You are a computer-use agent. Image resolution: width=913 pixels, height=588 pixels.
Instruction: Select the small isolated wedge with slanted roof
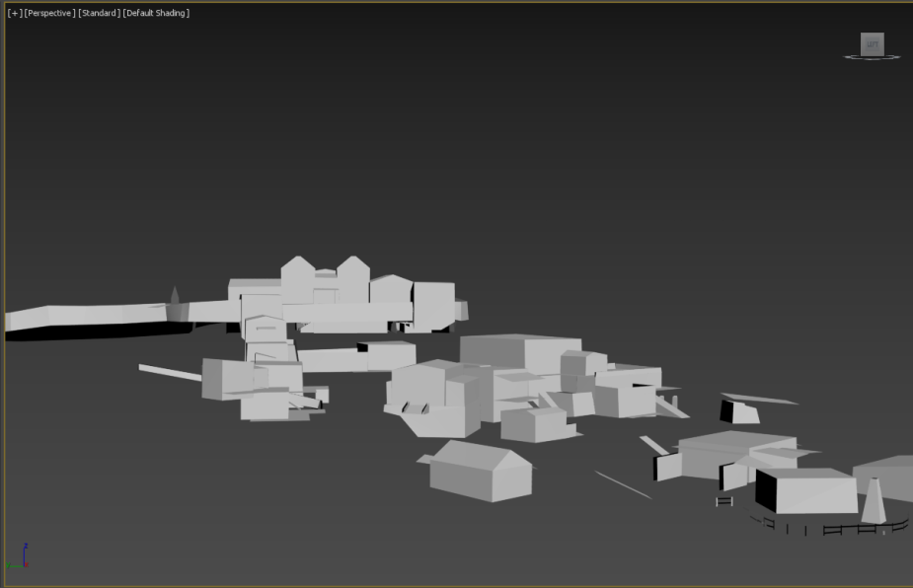pyautogui.click(x=740, y=411)
